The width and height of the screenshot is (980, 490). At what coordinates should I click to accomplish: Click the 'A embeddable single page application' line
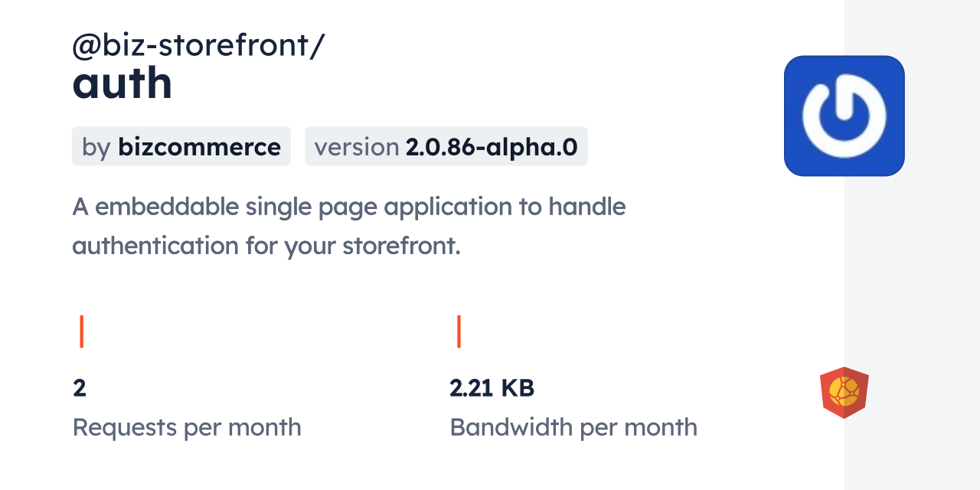(x=348, y=207)
